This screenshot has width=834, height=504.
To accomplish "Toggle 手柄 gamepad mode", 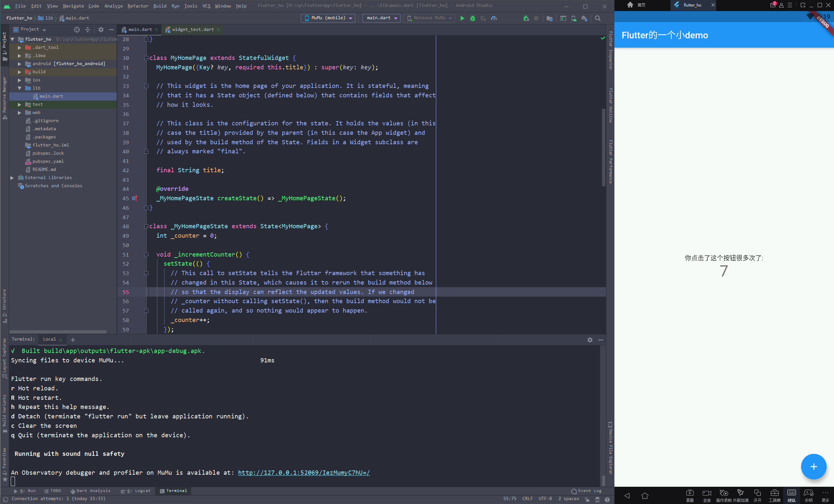I will 808,496.
